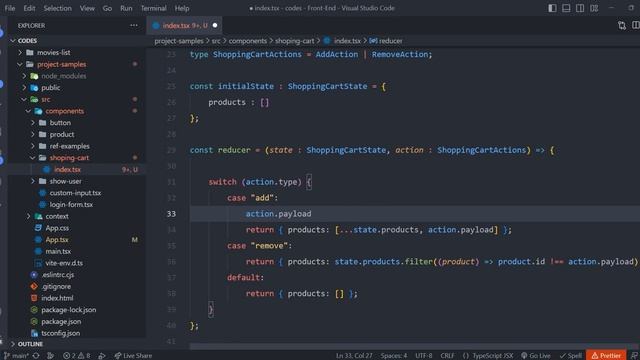The width and height of the screenshot is (640, 360).
Task: Expand the button folder
Action: pos(77,122)
